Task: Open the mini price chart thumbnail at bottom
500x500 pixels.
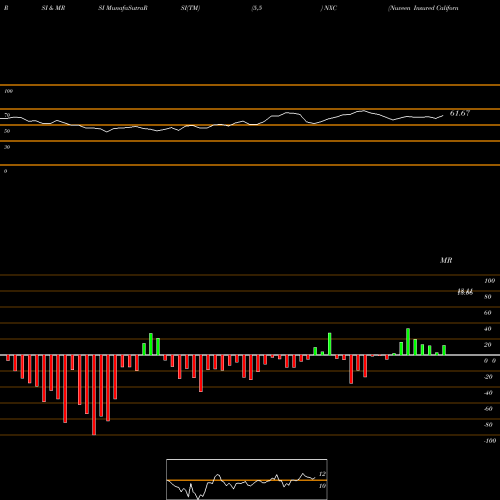Action: coord(247,479)
